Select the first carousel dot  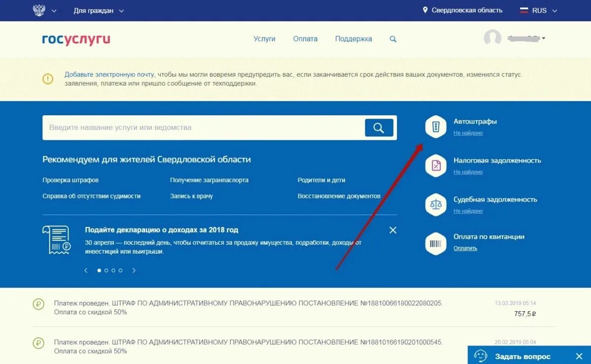coord(99,270)
